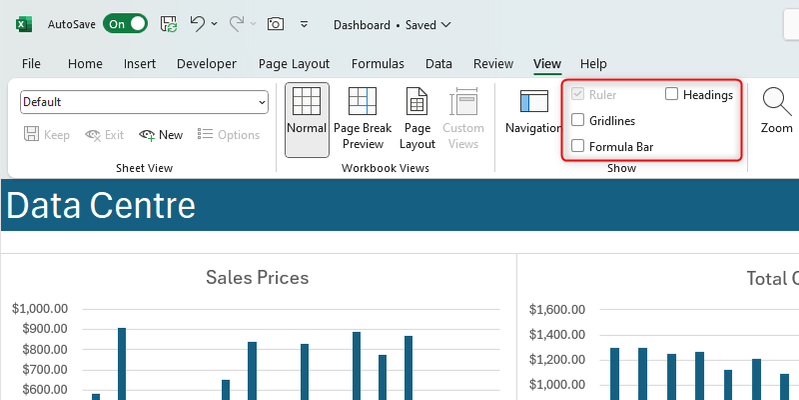Click the Zoom magnifier icon
Image resolution: width=799 pixels, height=400 pixels.
pyautogui.click(x=777, y=101)
